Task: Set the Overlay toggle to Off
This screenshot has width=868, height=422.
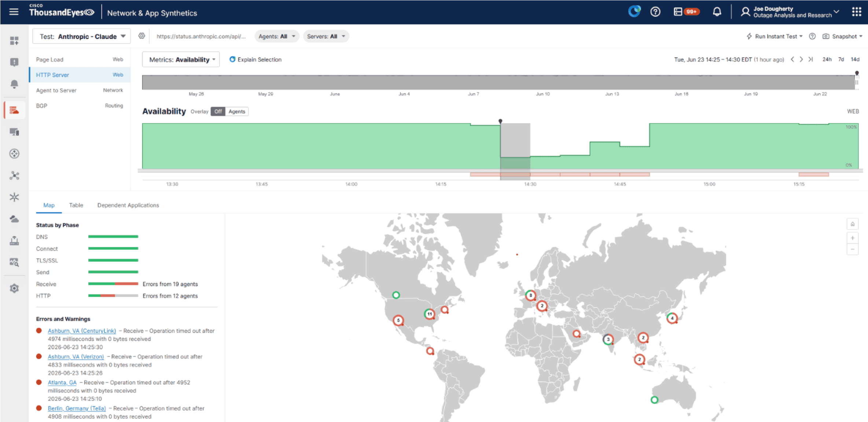Action: (x=218, y=111)
